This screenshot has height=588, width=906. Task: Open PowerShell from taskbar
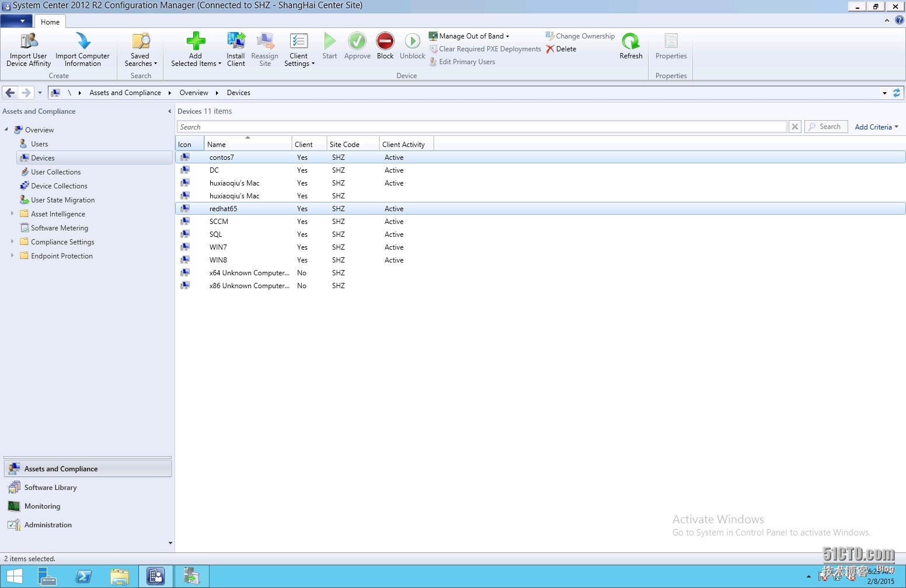click(x=83, y=576)
